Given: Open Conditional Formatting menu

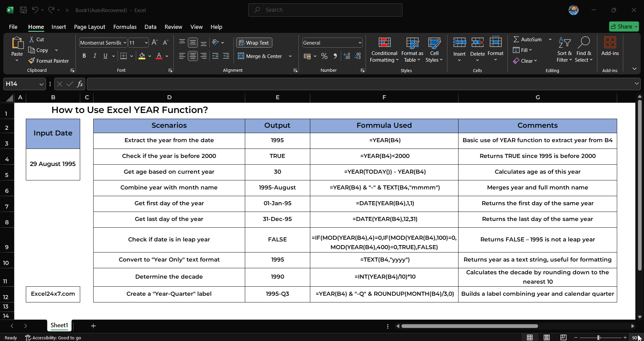Looking at the screenshot, I should [x=384, y=50].
